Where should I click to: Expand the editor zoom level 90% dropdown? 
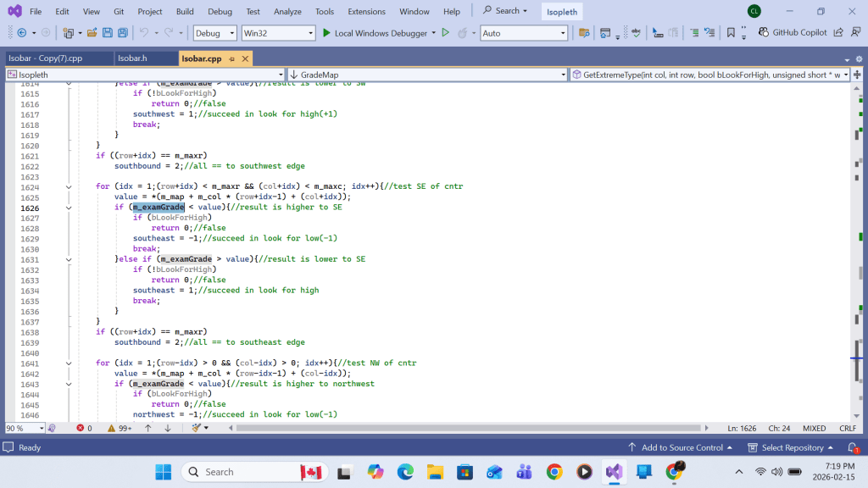(42, 429)
